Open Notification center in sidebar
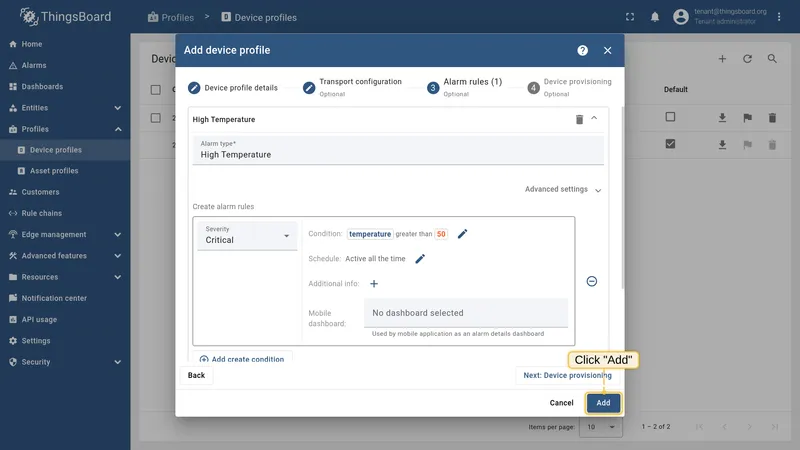 (x=65, y=298)
